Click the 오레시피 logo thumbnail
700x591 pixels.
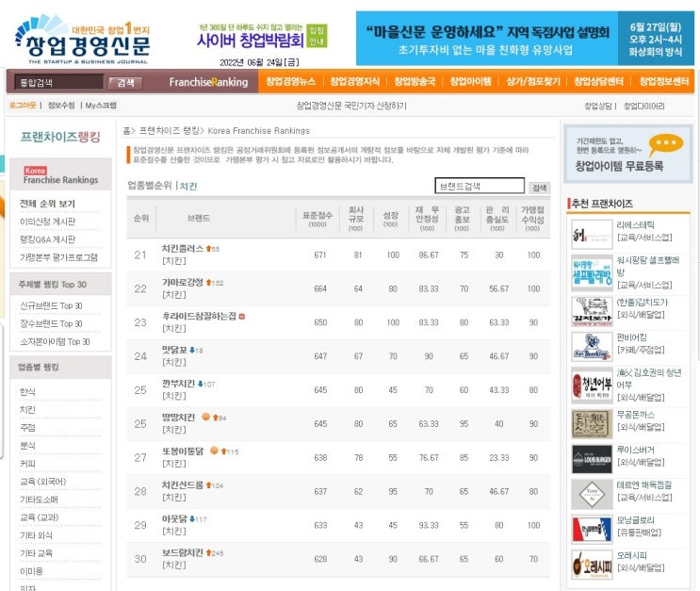click(592, 565)
